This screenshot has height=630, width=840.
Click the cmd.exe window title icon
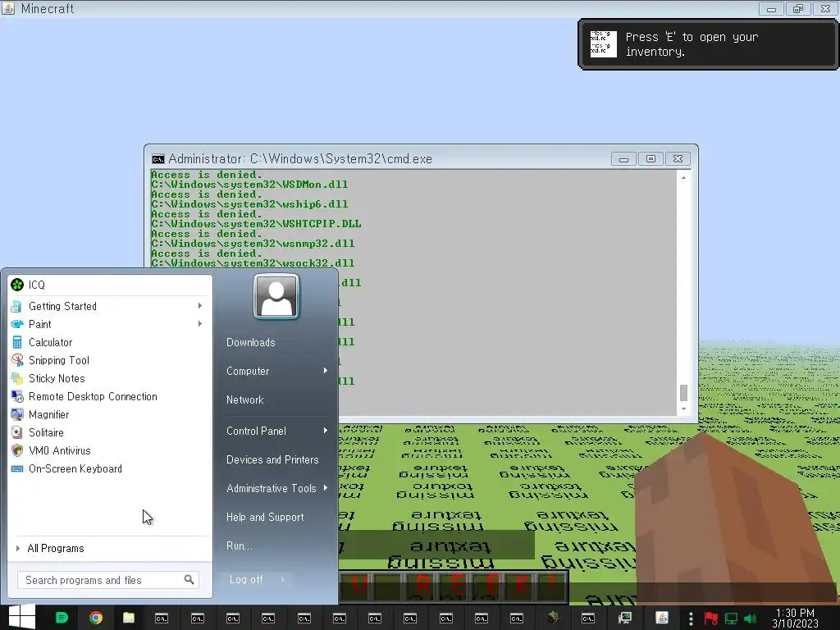click(158, 159)
